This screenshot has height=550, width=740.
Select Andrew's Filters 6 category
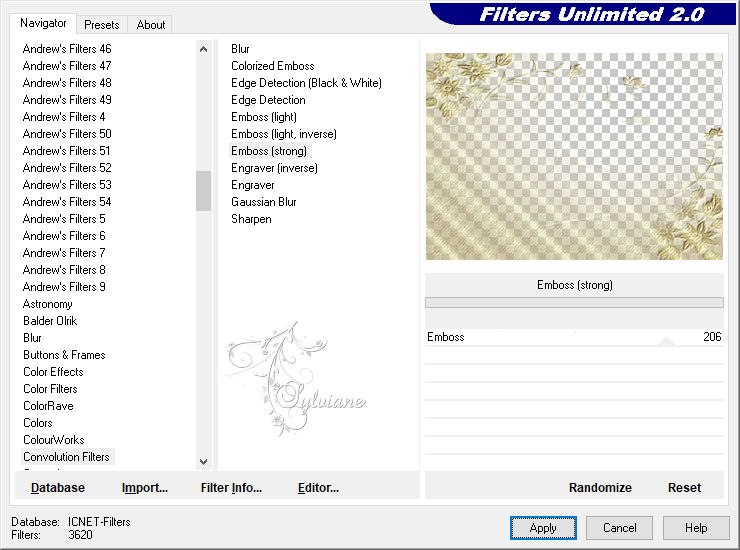64,236
